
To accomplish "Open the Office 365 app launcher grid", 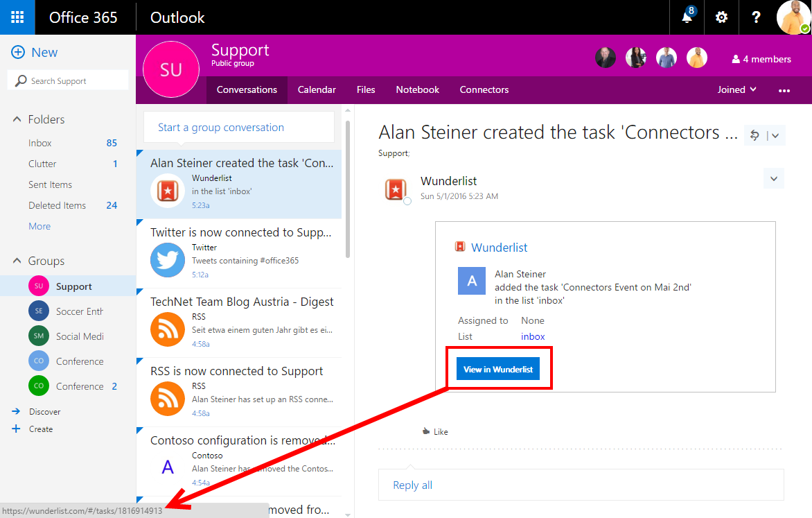I will (x=17, y=17).
